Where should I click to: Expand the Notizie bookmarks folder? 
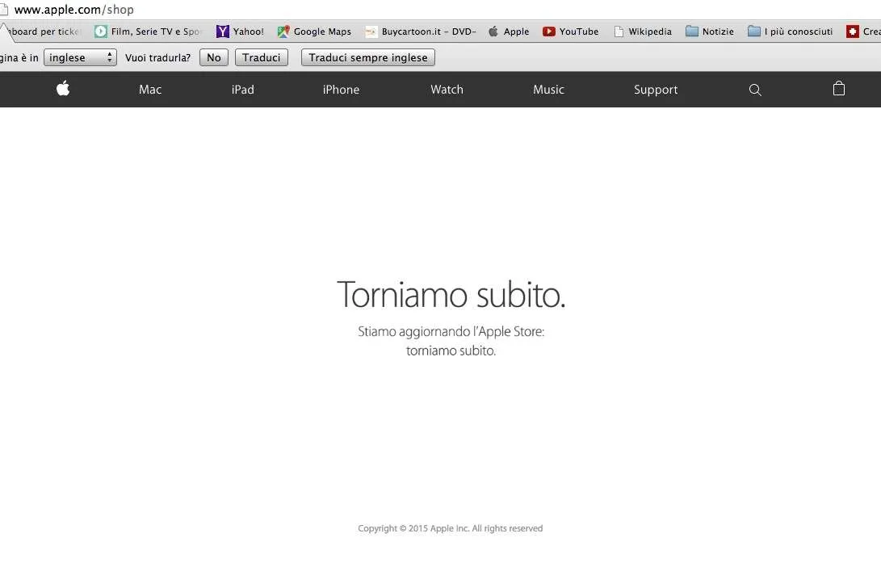(x=710, y=31)
